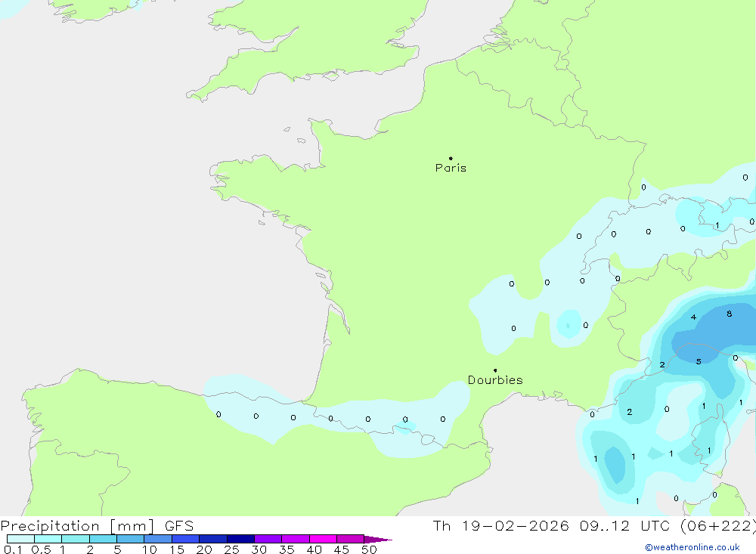Click the legend label '0.5'

tap(41, 549)
